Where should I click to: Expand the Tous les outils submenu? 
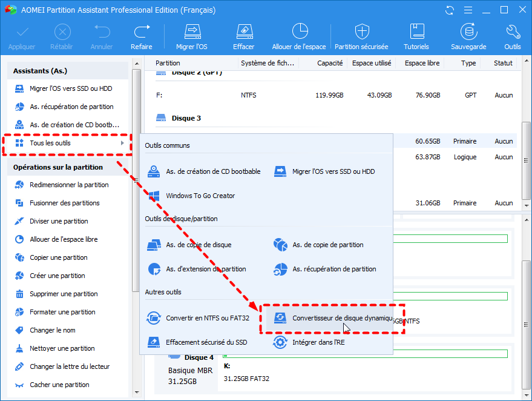coord(68,144)
